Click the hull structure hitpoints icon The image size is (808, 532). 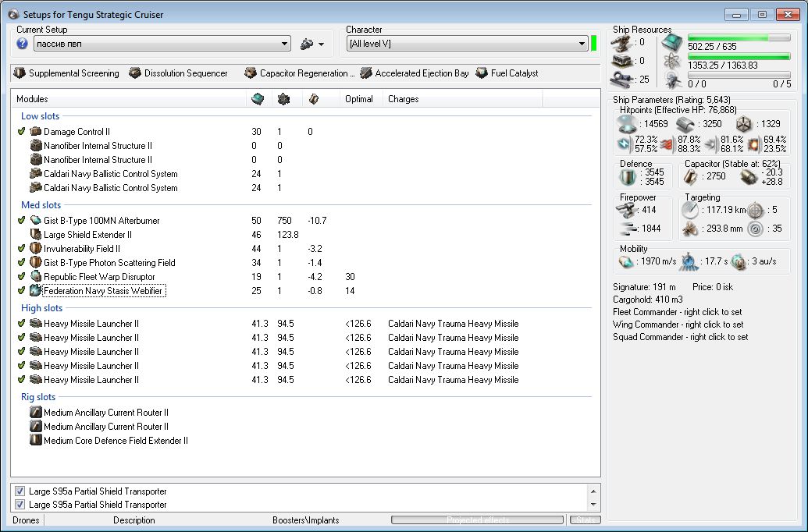pyautogui.click(x=743, y=124)
